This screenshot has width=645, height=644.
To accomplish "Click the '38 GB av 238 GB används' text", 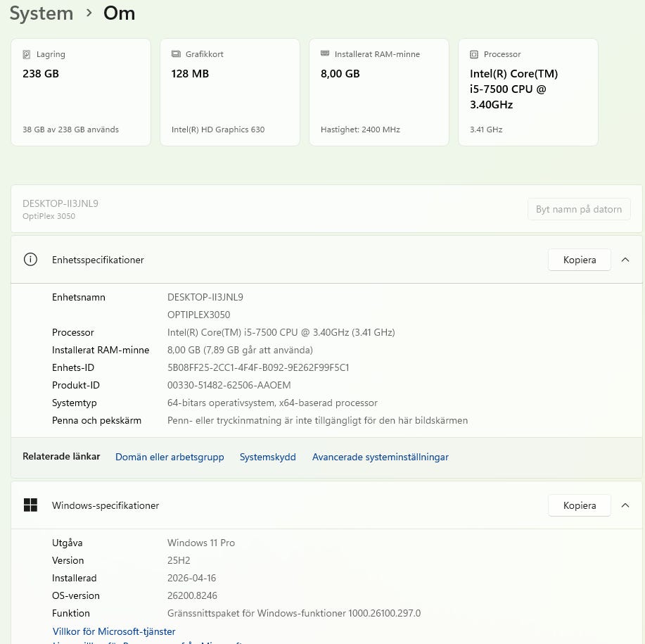I will (70, 130).
